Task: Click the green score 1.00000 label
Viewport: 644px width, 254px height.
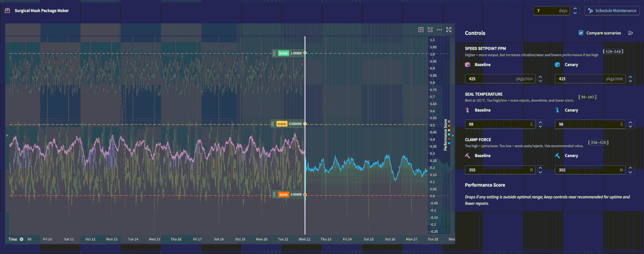Action: [x=283, y=53]
